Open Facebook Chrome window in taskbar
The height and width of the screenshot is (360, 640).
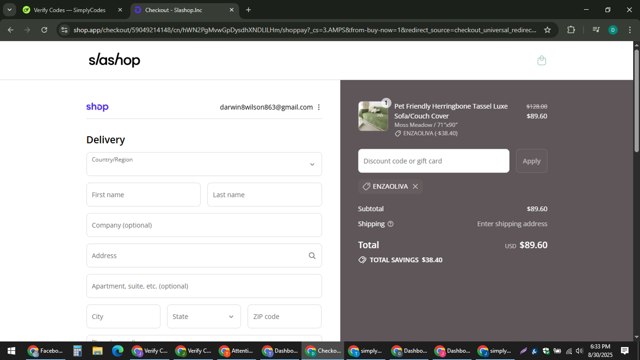45,351
